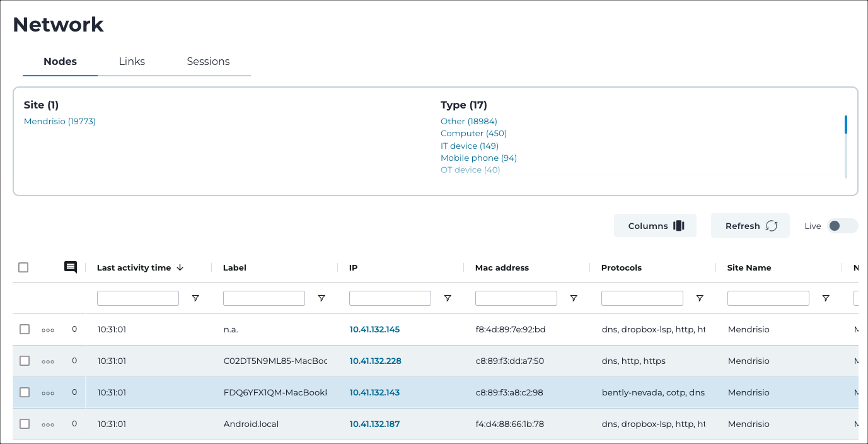Click the Type list scrollbar thumb
The height and width of the screenshot is (444, 868).
tap(845, 124)
